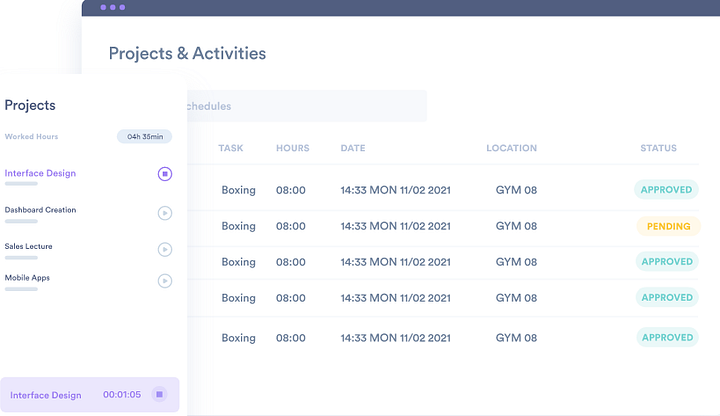Click the Projects & Activities heading
The width and height of the screenshot is (720, 416).
pos(187,53)
